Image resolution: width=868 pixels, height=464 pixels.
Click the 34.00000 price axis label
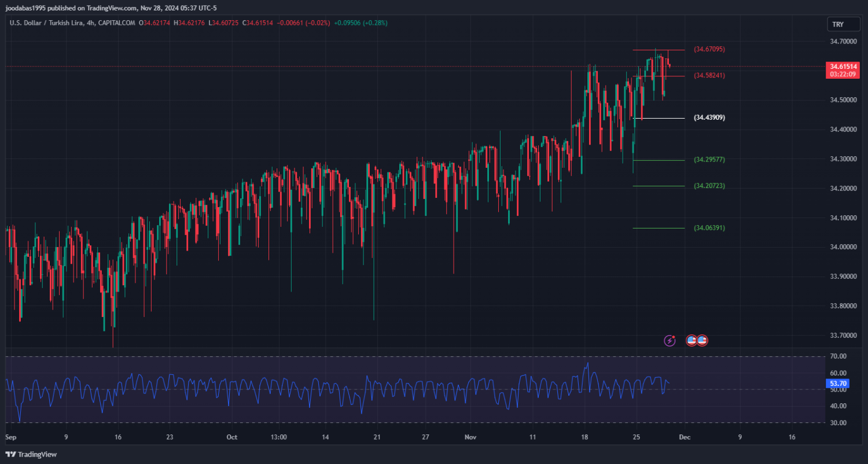[x=843, y=248]
